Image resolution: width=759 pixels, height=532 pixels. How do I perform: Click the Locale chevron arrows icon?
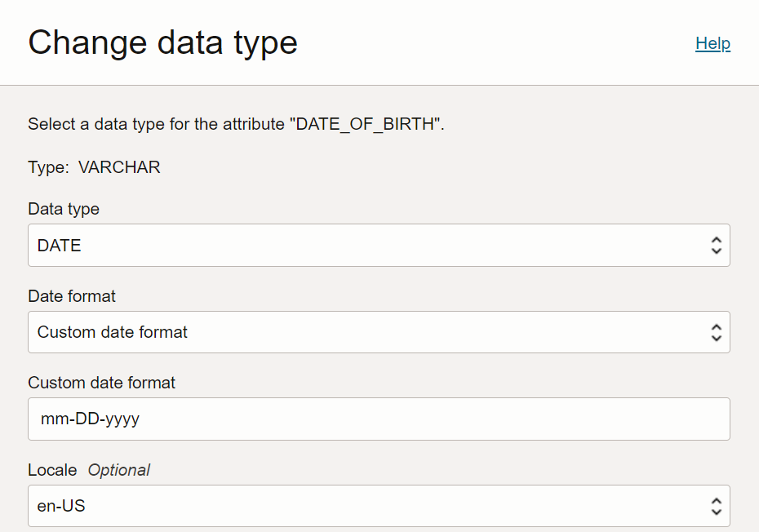[x=716, y=506]
